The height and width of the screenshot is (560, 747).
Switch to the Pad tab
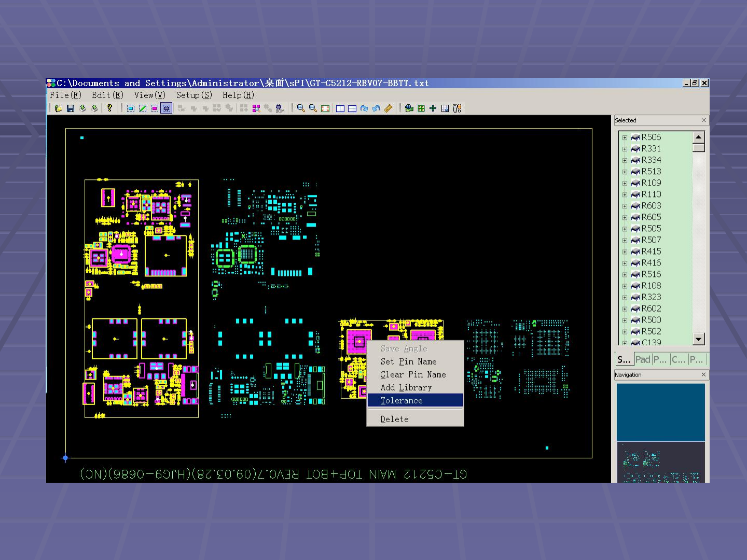[643, 359]
